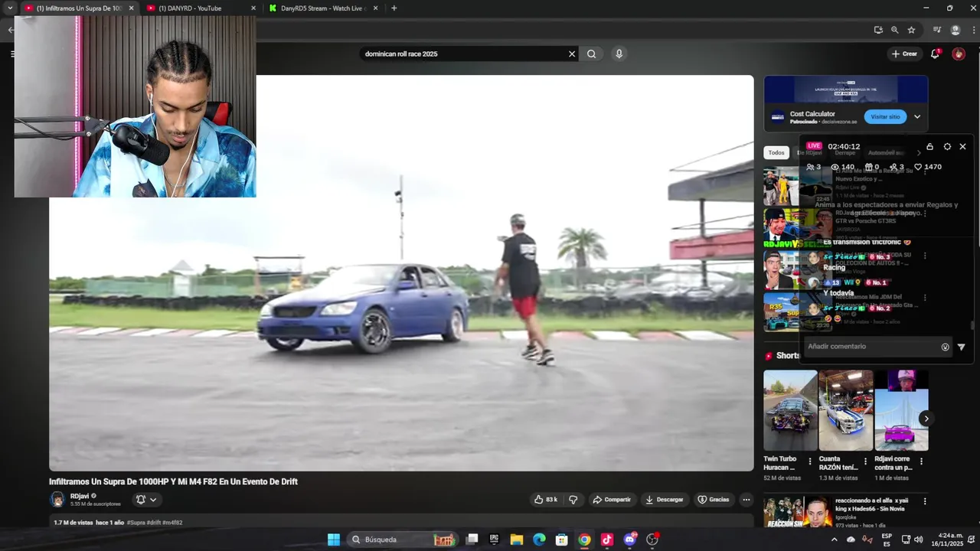Switch to the DanyRD5 Stream Kick tab
The width and height of the screenshot is (980, 551).
click(323, 8)
